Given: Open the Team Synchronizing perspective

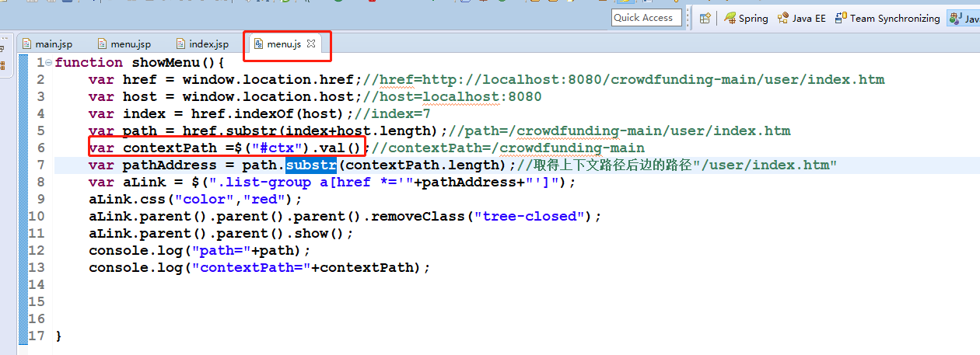Looking at the screenshot, I should point(887,18).
